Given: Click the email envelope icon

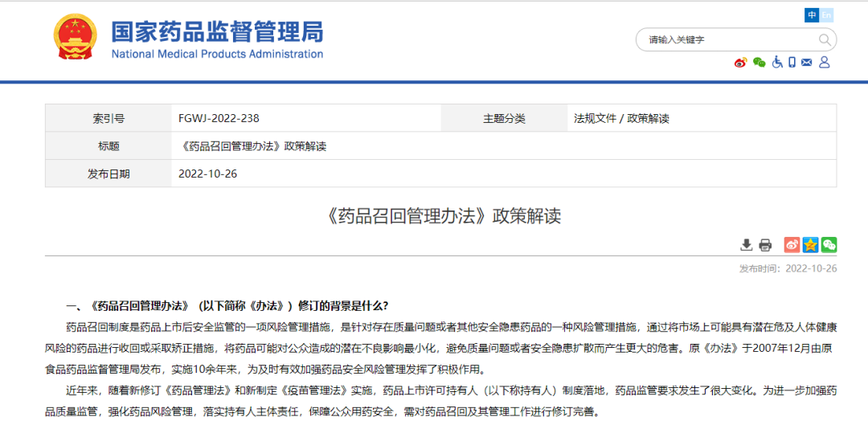Looking at the screenshot, I should click(x=807, y=63).
